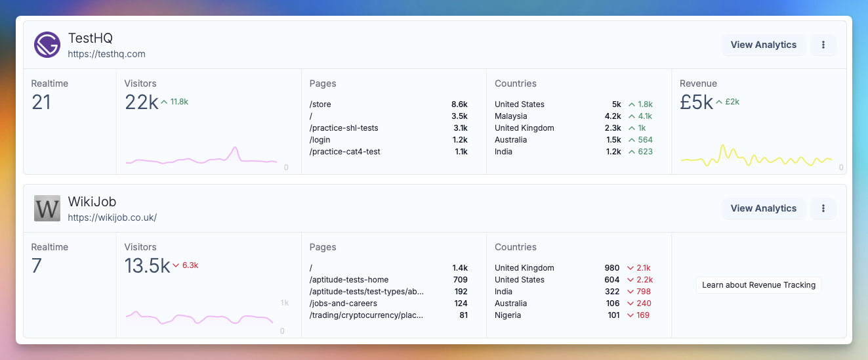Image resolution: width=868 pixels, height=360 pixels.
Task: Open the https://testhq.com link
Action: 106,54
